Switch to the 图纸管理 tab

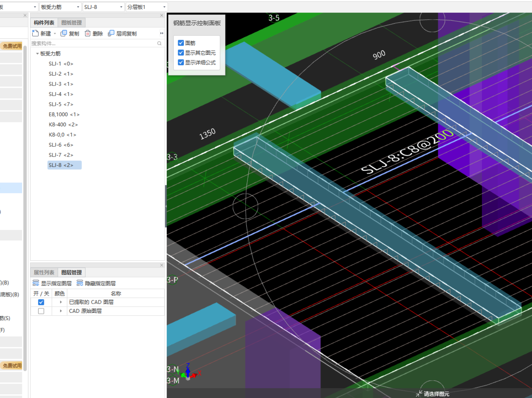coord(71,23)
